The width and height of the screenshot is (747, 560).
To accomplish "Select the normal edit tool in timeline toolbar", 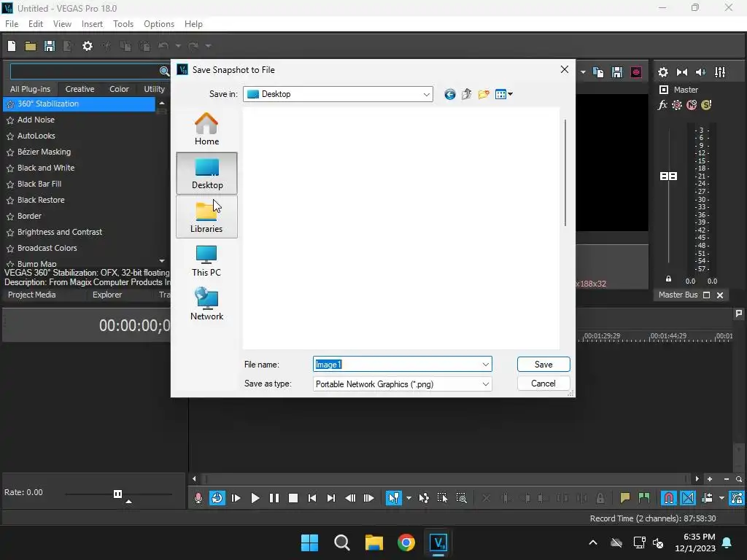I will (393, 498).
